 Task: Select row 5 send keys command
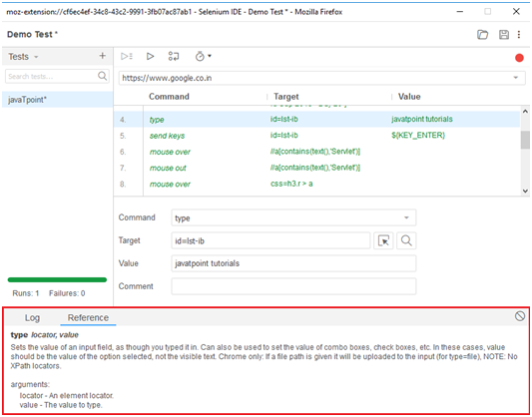tap(316, 136)
